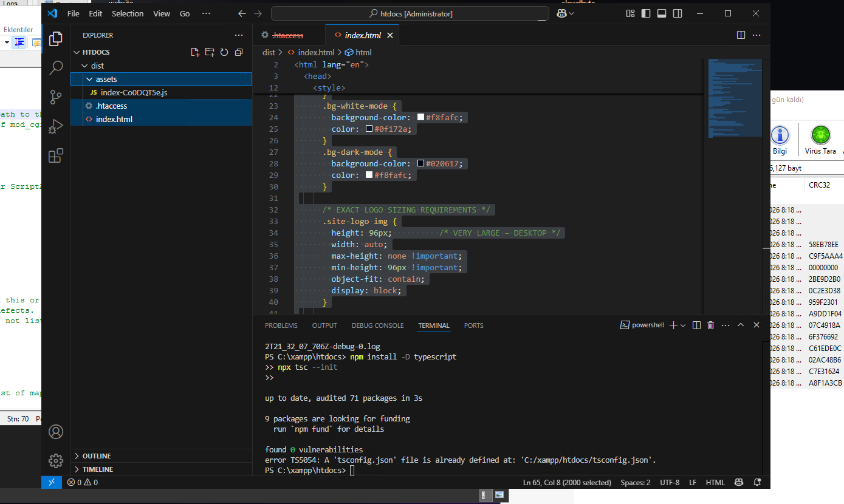Screen dimensions: 844x504
Task: Create a new folder in HTDOCS explorer
Action: coord(210,52)
